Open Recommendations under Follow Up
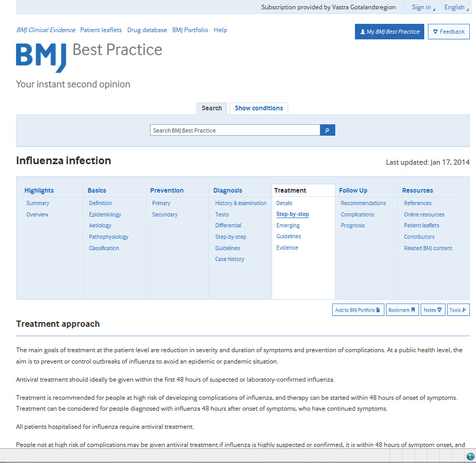The image size is (476, 463). tap(363, 203)
